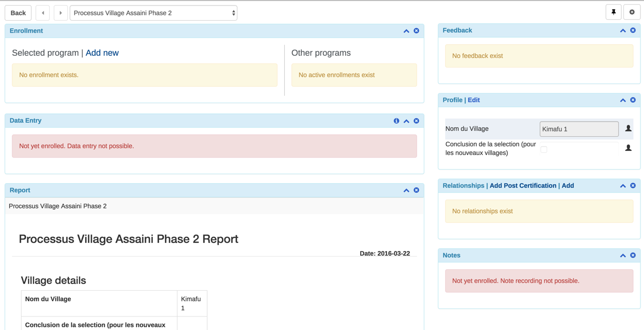
Task: Toggle Conclusion de la selection checkbox
Action: (544, 149)
